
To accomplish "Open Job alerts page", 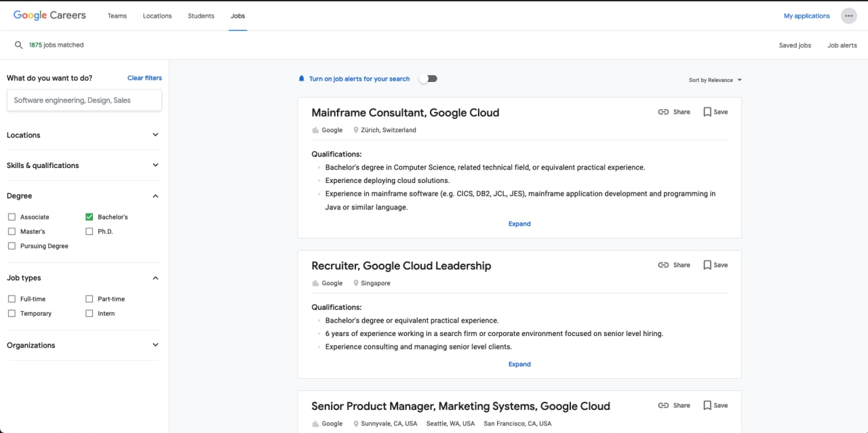I will click(x=842, y=45).
